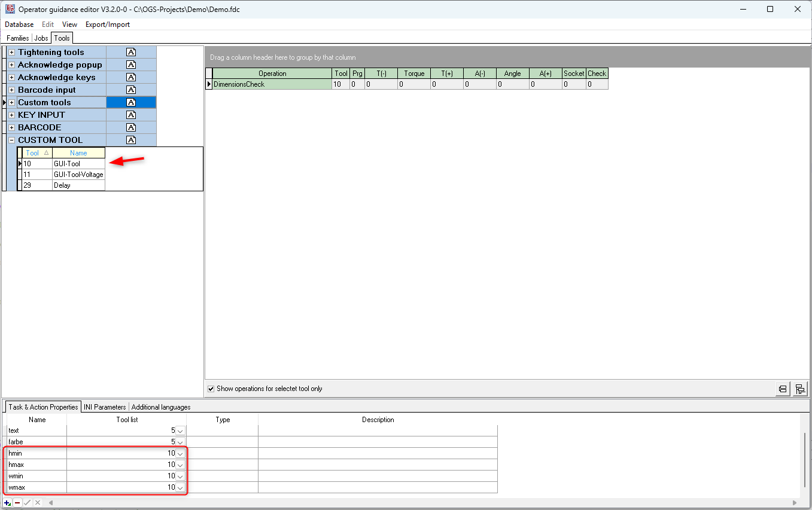Select the Task & Action Properties tab
This screenshot has width=812, height=510.
point(43,407)
